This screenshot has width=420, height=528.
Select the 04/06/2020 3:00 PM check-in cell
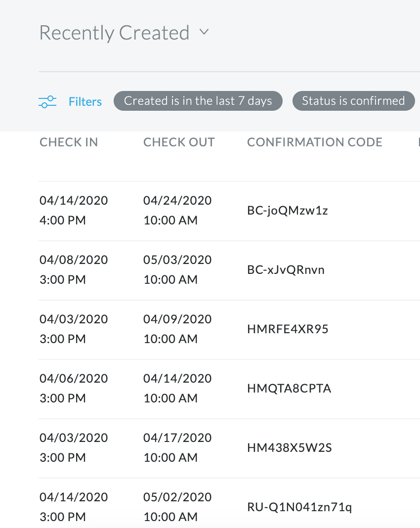click(x=74, y=388)
